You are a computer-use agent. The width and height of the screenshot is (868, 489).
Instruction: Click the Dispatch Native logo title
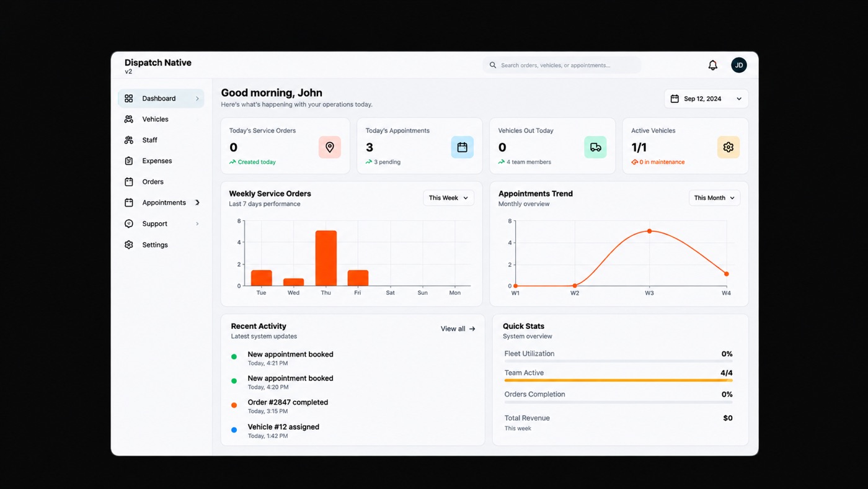point(158,63)
